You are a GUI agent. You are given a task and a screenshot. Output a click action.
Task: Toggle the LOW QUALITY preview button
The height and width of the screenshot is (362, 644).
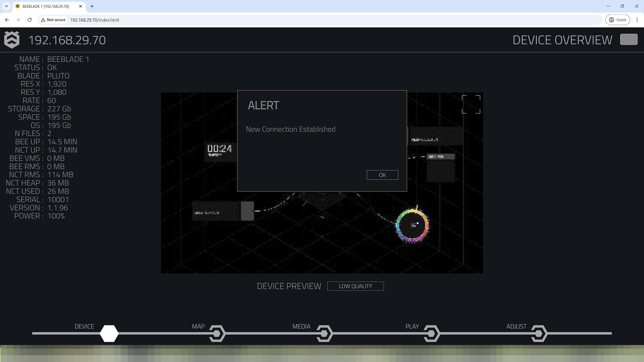[355, 286]
